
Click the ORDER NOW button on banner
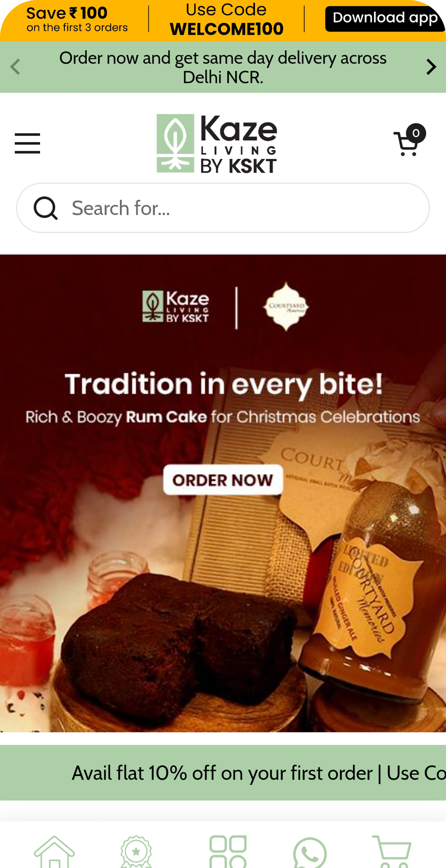click(x=223, y=480)
